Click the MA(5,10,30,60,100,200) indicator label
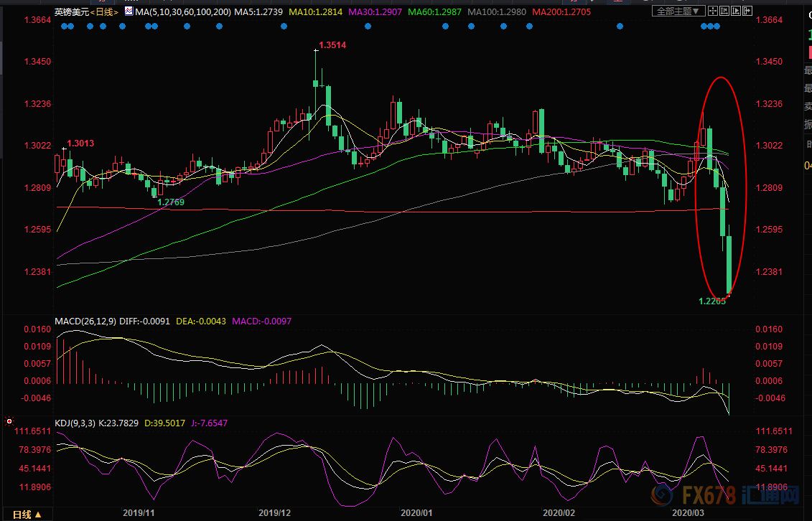Viewport: 812px width, 521px height. pyautogui.click(x=183, y=11)
